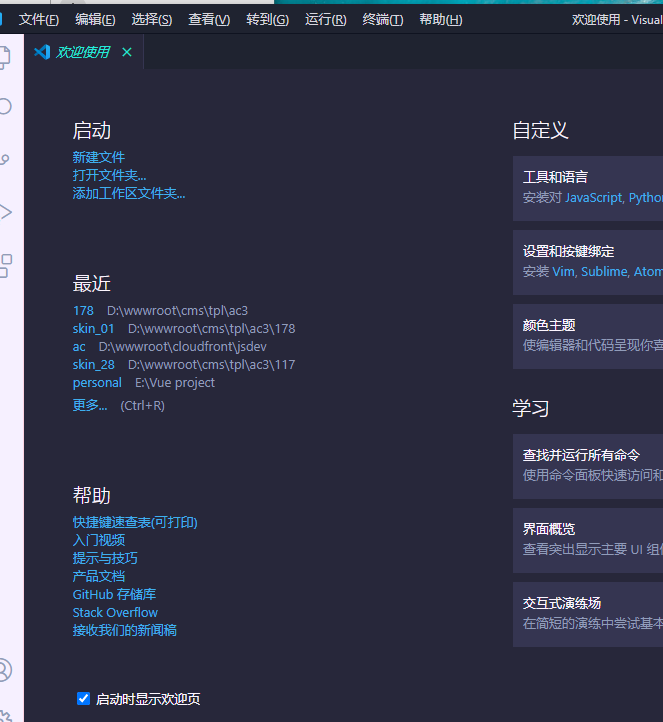Image resolution: width=663 pixels, height=722 pixels.
Task: Click path text D:\wwwroot\cloudfront\jsdev
Action: (x=182, y=347)
